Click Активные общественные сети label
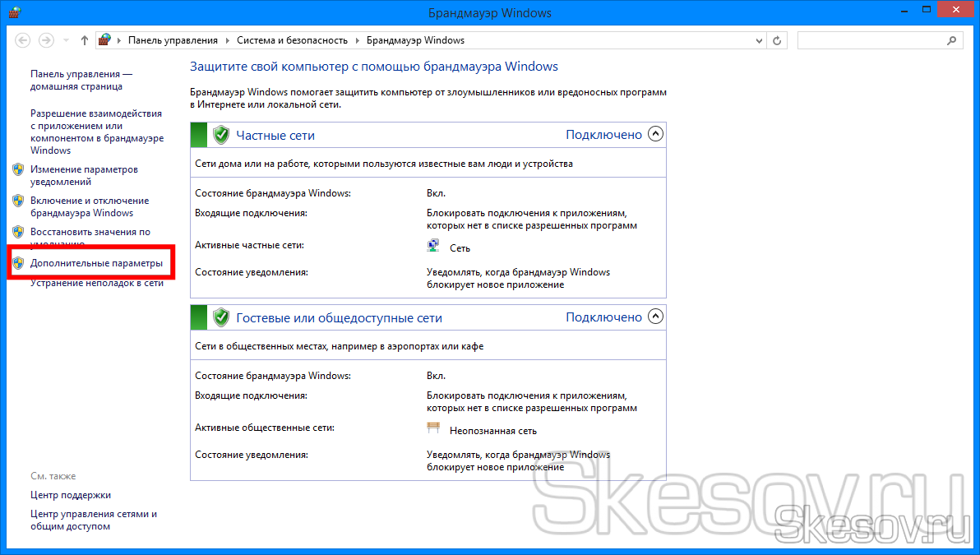Screen dimensions: 980x555 [265, 428]
